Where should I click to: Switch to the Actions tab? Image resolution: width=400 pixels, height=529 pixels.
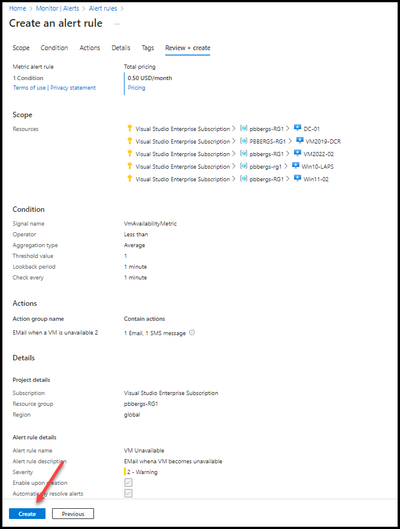[x=90, y=48]
